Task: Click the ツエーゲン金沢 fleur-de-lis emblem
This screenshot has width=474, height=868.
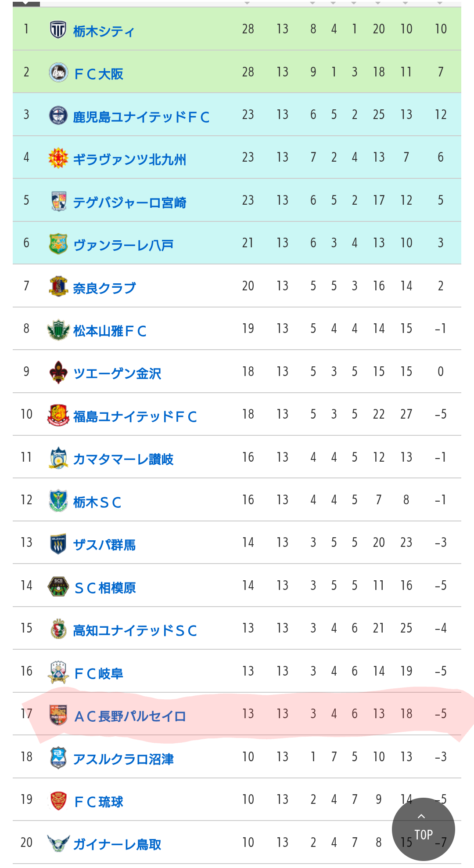Action: coord(58,372)
